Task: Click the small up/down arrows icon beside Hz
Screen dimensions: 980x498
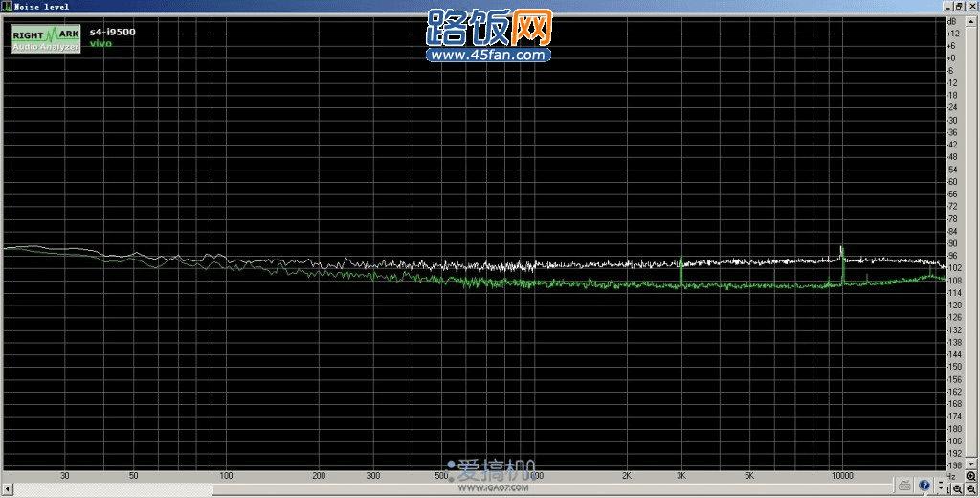Action: (x=942, y=486)
